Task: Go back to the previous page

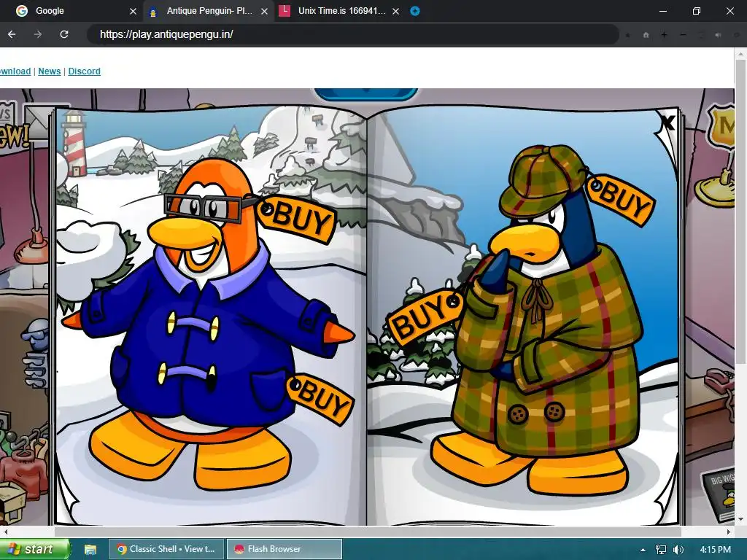Action: point(12,34)
